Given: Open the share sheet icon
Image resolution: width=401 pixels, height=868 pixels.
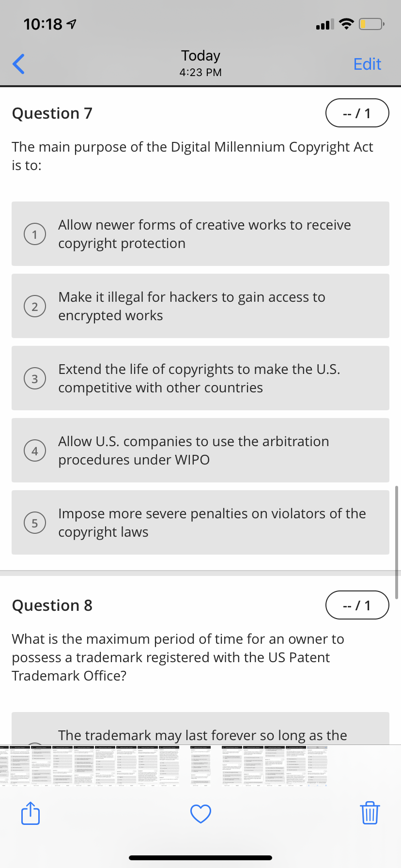Looking at the screenshot, I should (30, 813).
